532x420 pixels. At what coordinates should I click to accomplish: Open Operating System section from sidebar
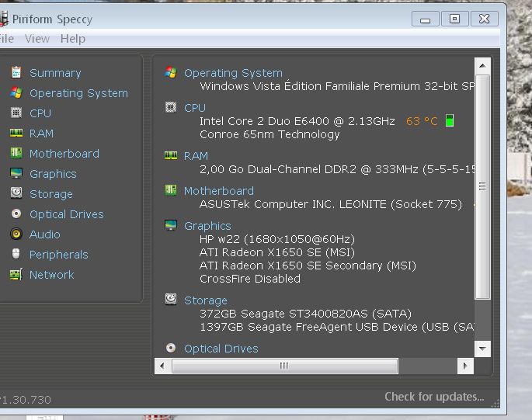pyautogui.click(x=78, y=93)
